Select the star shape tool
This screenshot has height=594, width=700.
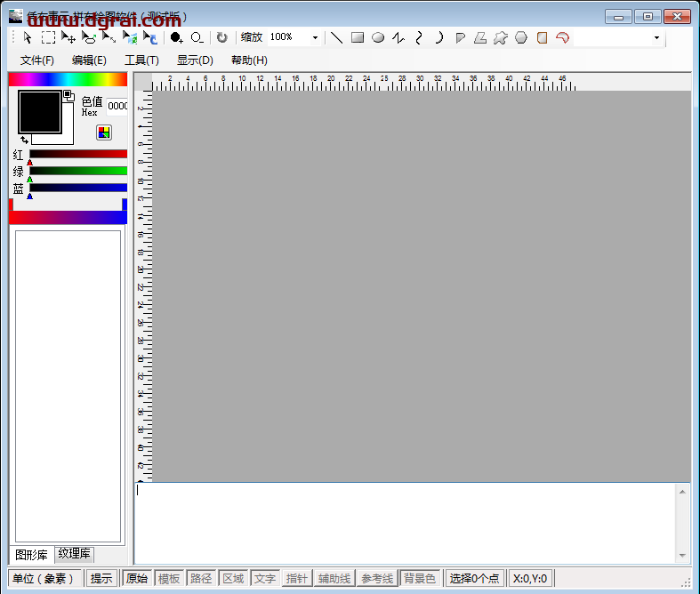tap(501, 37)
